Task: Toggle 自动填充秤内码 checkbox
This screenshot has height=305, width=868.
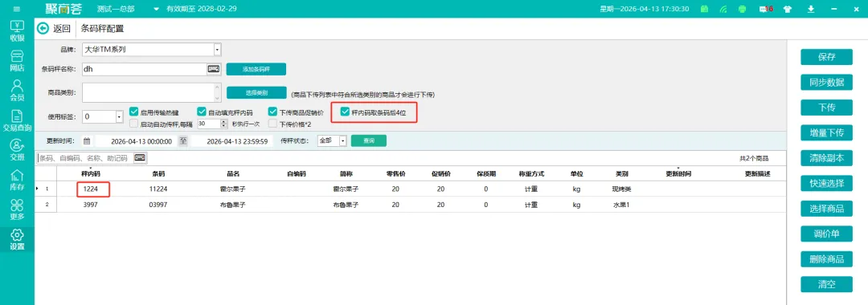Action: pyautogui.click(x=202, y=112)
